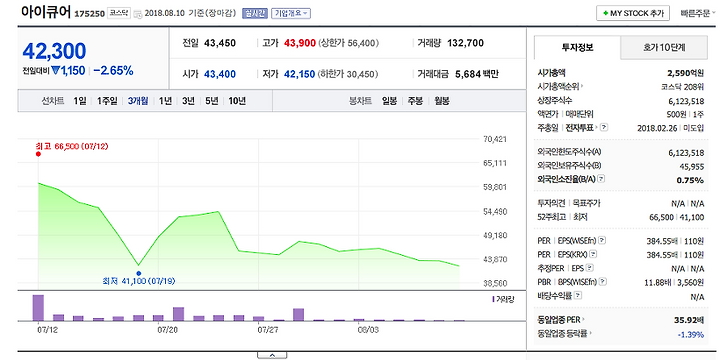The height and width of the screenshot is (360, 720).
Task: Click 외국인보유주식수 value 45,955
Action: click(692, 166)
